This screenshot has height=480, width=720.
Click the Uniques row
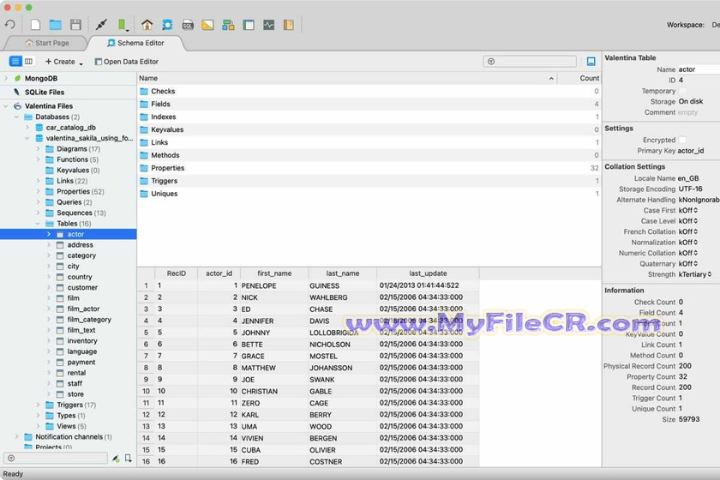tap(369, 194)
